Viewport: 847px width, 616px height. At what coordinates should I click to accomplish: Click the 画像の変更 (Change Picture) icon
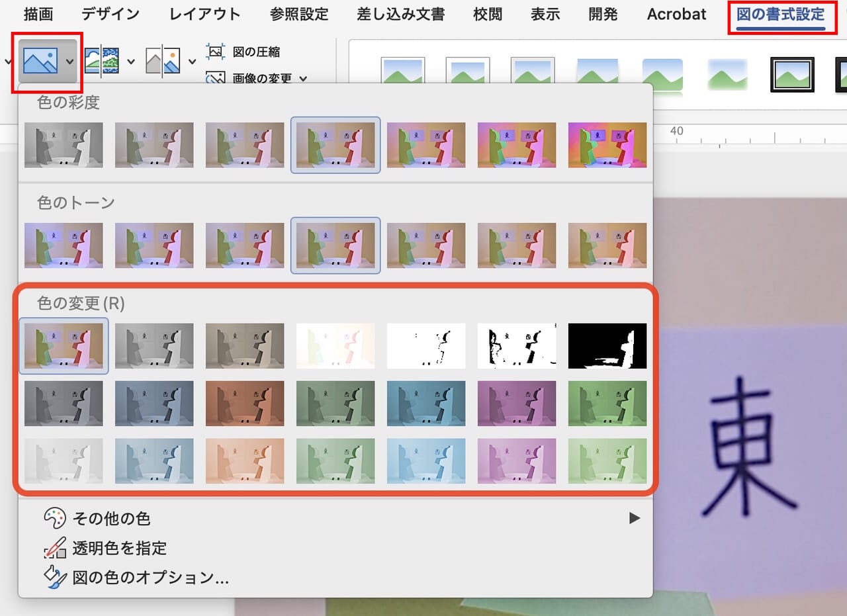click(x=215, y=78)
